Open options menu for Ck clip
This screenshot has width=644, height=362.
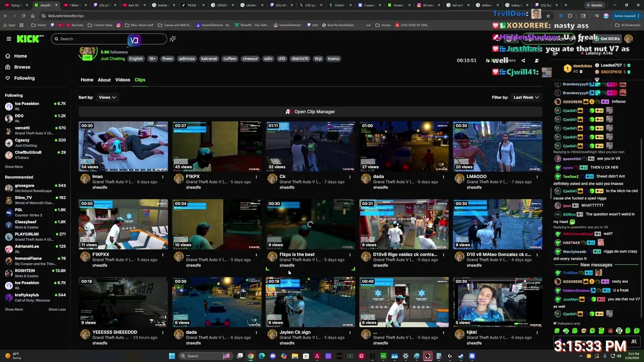[x=350, y=177]
